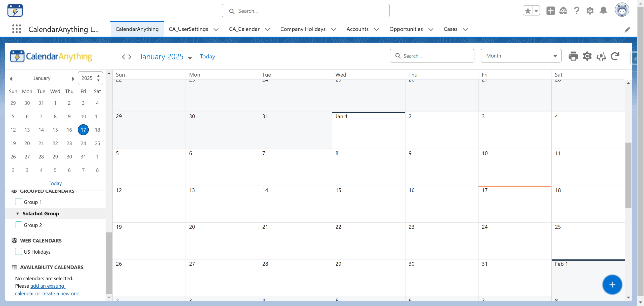Click the refresh calendar icon

(x=615, y=56)
